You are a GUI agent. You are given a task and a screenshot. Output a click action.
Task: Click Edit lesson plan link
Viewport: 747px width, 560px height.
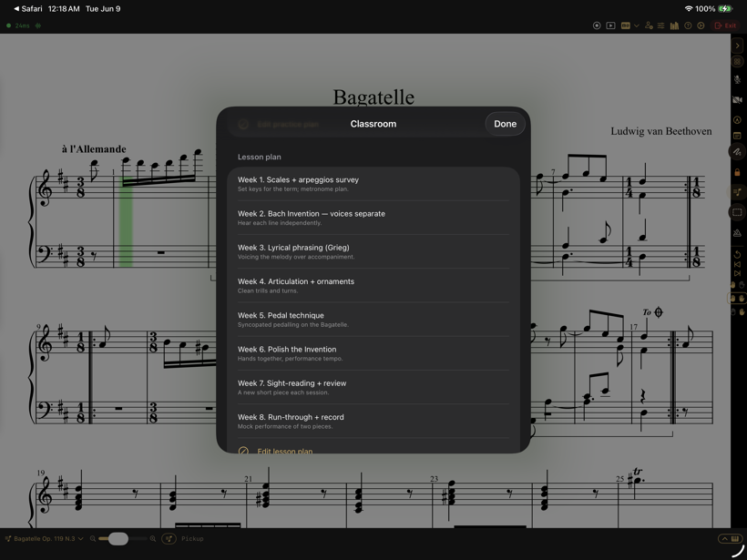click(x=285, y=451)
